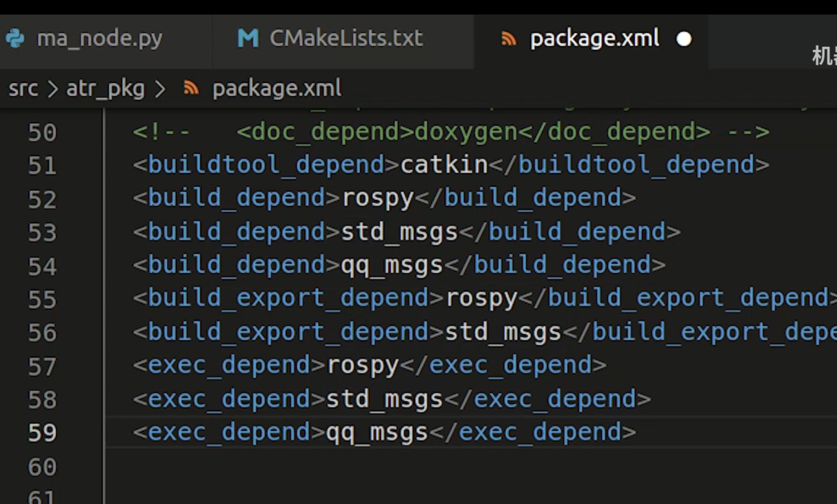
Task: Click line number 59 in the gutter
Action: [x=42, y=432]
